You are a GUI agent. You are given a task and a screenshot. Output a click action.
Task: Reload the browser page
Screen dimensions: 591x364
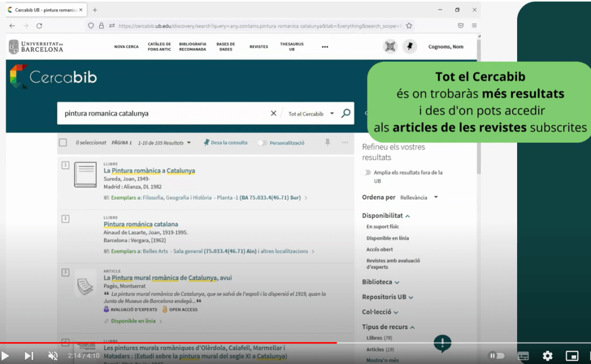click(x=39, y=26)
